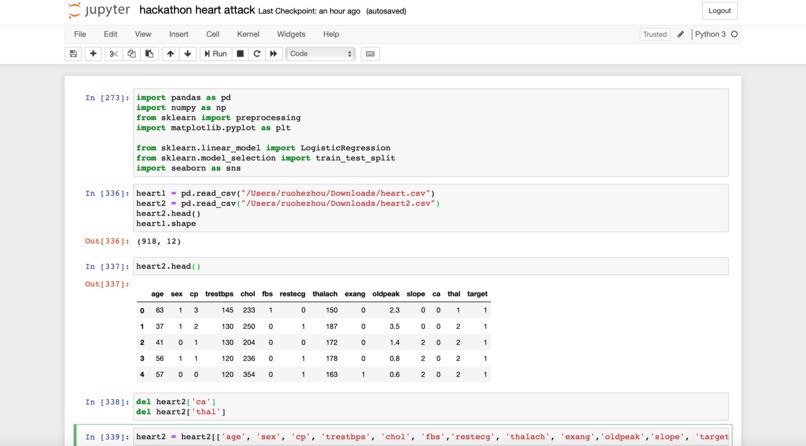
Task: Open the Widgets menu
Action: tap(291, 34)
